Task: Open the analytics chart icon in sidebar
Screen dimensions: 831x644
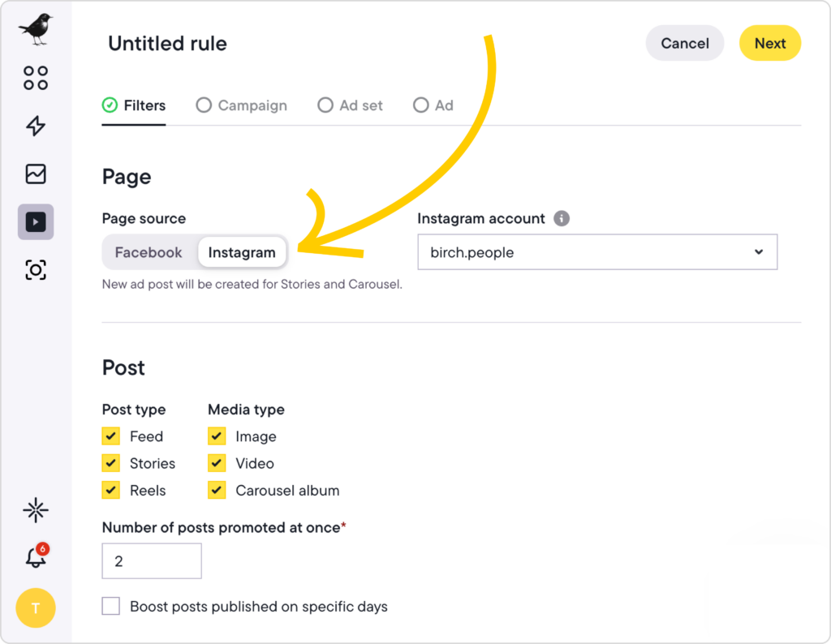Action: click(x=34, y=174)
